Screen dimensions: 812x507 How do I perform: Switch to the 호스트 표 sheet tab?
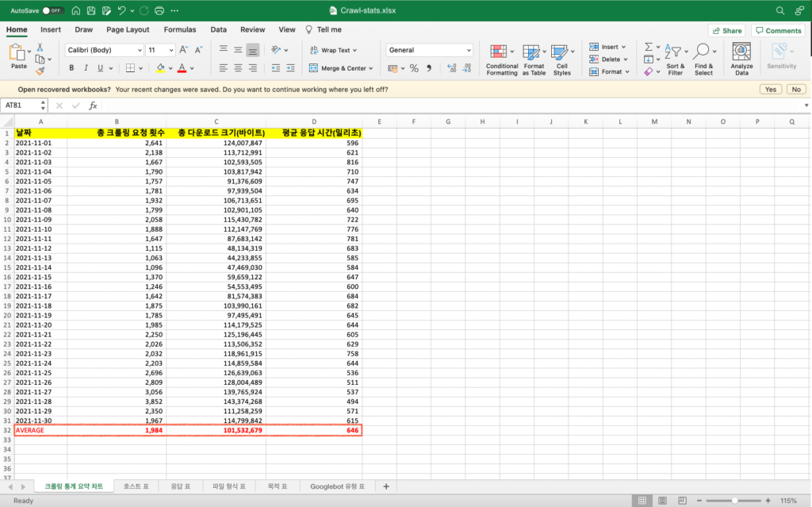tap(136, 486)
